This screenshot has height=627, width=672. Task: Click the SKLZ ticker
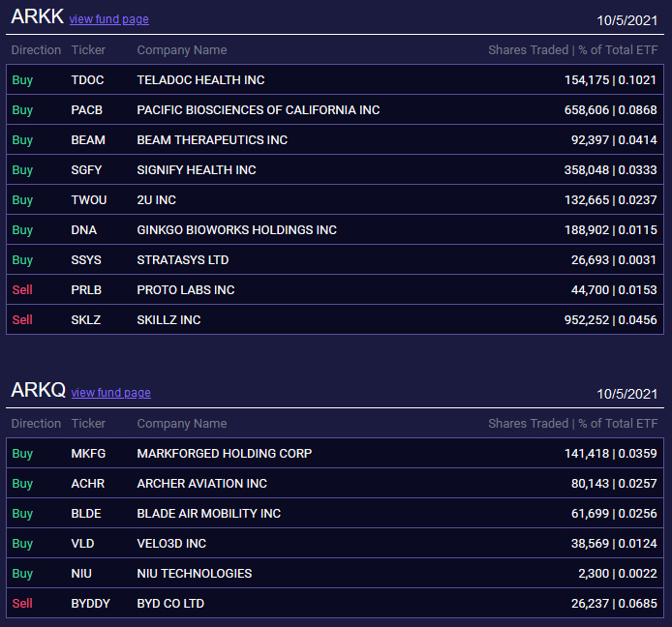tap(86, 320)
